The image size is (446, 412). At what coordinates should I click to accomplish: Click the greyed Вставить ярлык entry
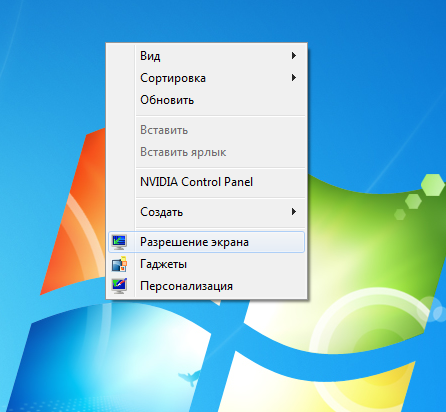[206, 152]
